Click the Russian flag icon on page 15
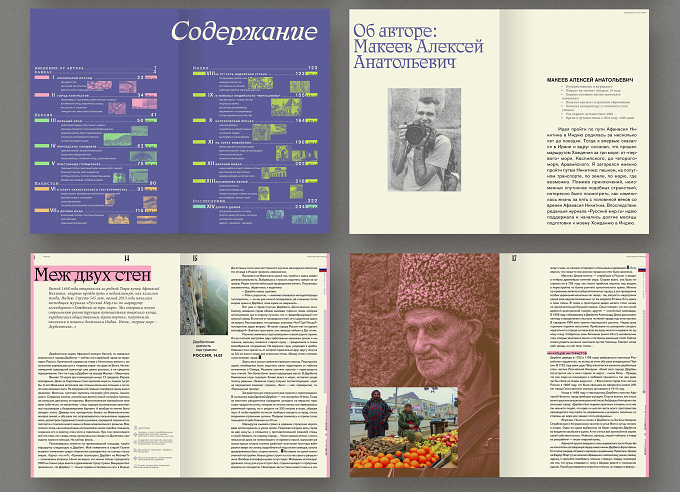 coord(322,269)
